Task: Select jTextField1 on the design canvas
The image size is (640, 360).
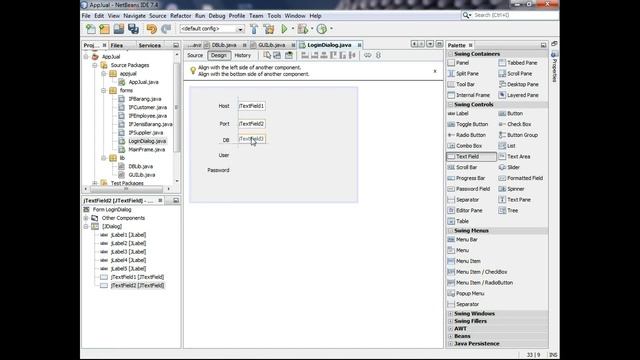Action: [x=252, y=106]
